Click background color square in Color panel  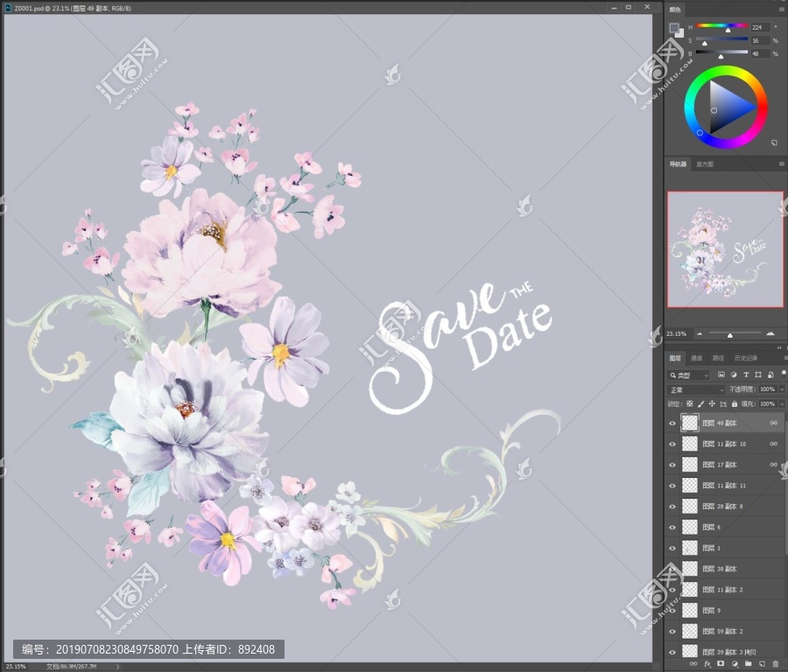pyautogui.click(x=680, y=34)
